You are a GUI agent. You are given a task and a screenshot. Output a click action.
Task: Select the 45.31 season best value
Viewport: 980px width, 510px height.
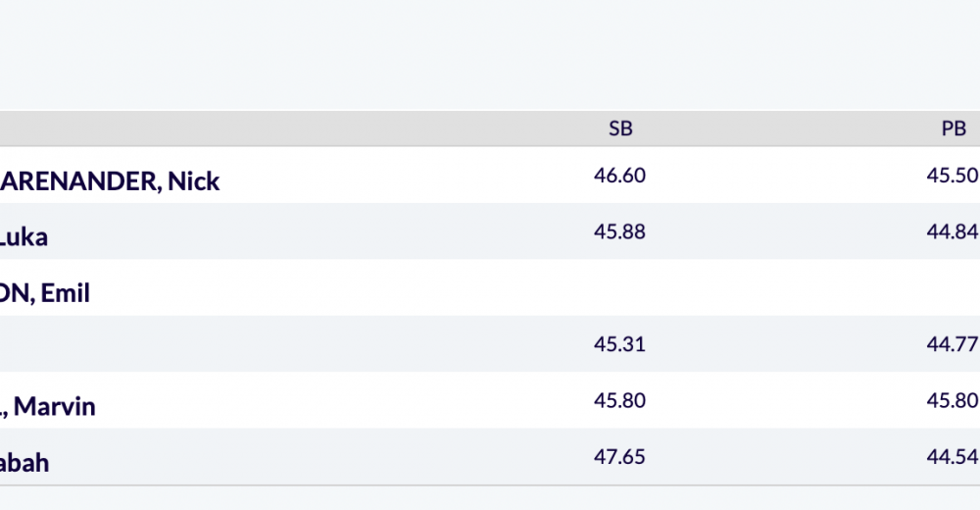(x=619, y=344)
